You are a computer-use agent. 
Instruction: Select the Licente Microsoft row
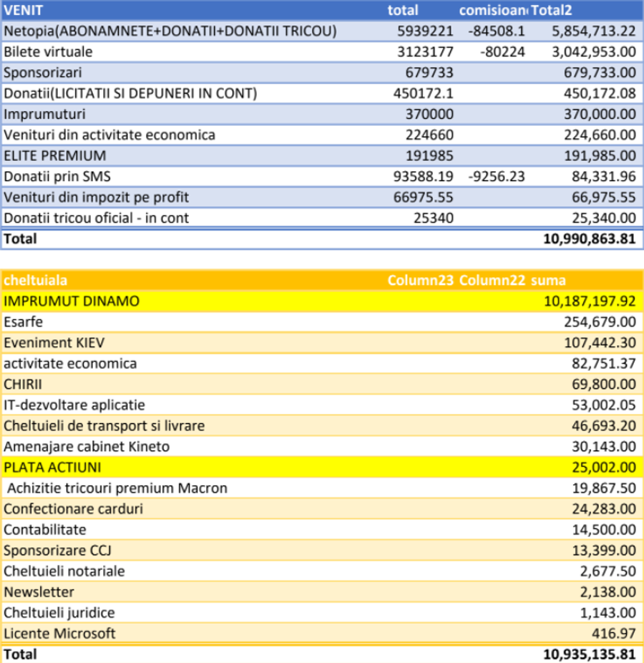tap(323, 634)
